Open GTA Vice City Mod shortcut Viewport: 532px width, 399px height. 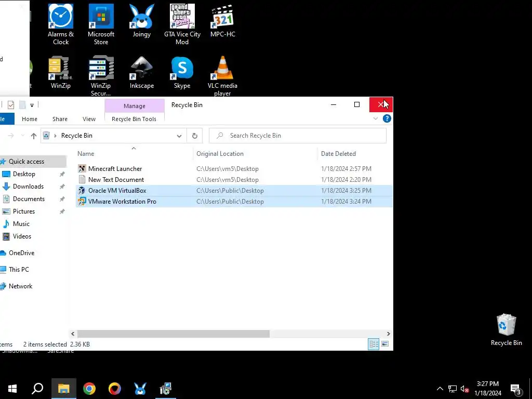(x=182, y=24)
